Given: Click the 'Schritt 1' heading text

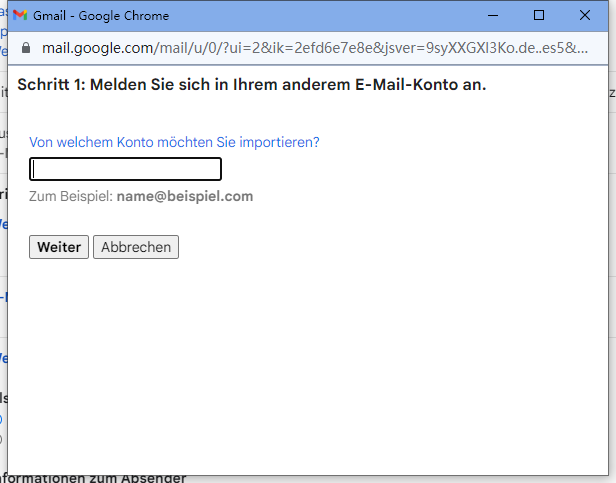Looking at the screenshot, I should tap(52, 85).
